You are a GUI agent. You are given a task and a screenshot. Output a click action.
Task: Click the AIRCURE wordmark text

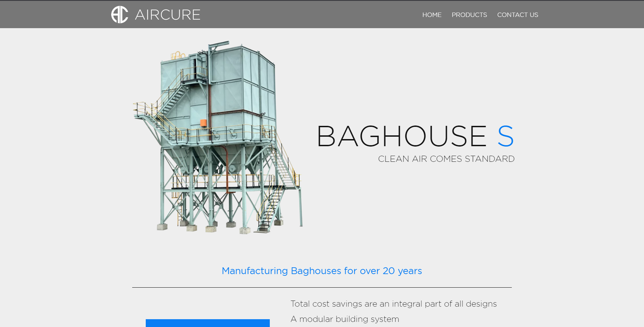pos(167,15)
